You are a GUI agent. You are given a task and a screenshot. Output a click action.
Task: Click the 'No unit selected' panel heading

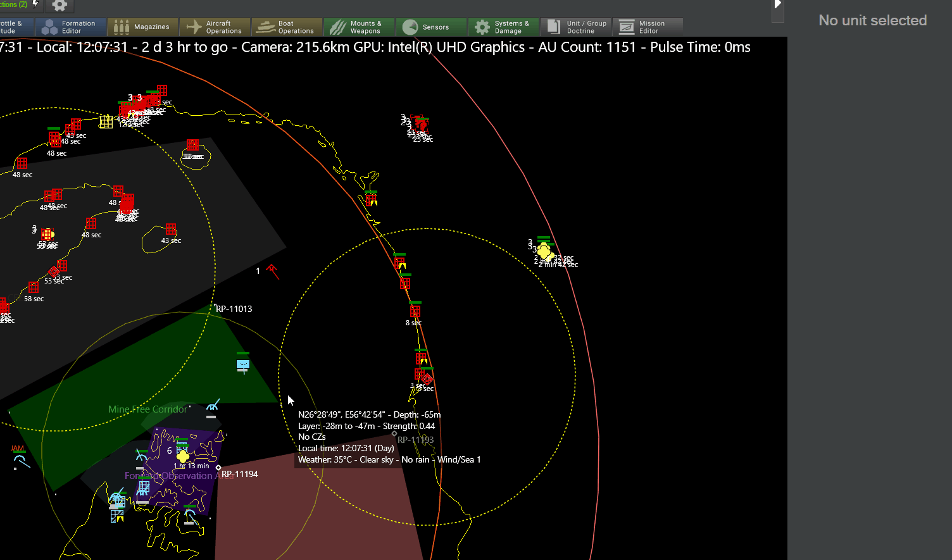coord(872,20)
